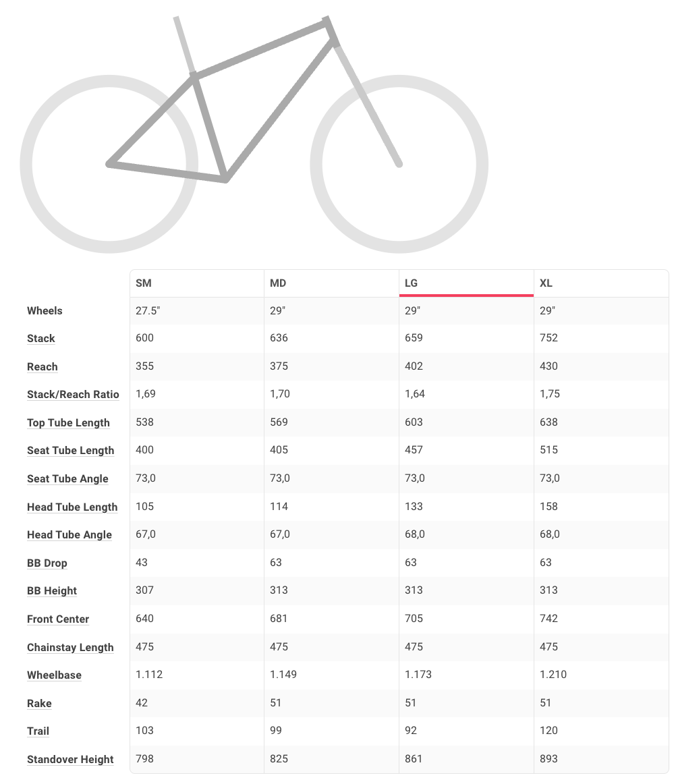This screenshot has width=676, height=784.
Task: Open the Stack term definition
Action: tap(41, 339)
